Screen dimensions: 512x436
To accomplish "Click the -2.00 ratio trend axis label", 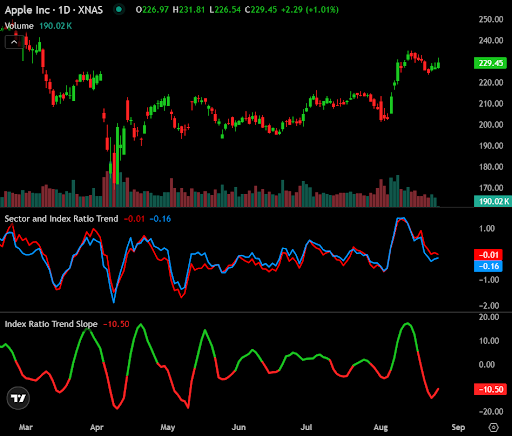I will click(489, 306).
